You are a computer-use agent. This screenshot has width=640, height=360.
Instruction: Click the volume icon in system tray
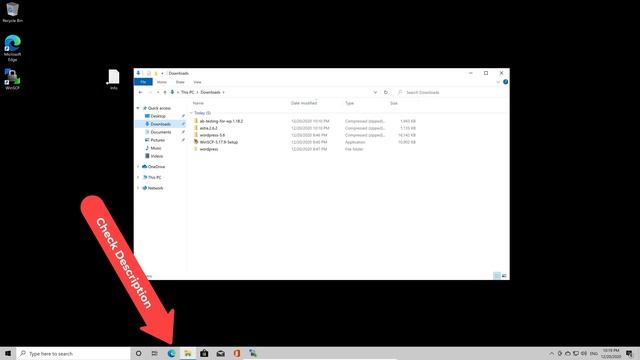click(x=584, y=353)
